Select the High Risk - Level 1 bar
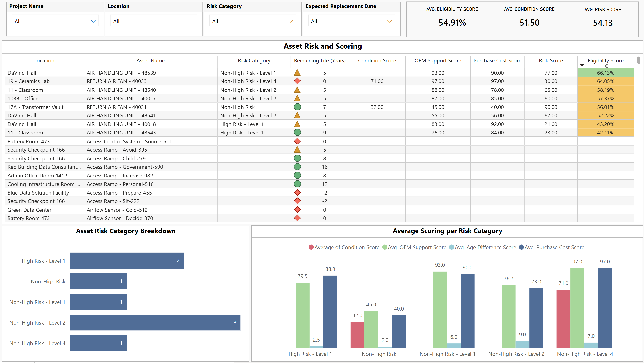644x363 pixels. (x=126, y=261)
